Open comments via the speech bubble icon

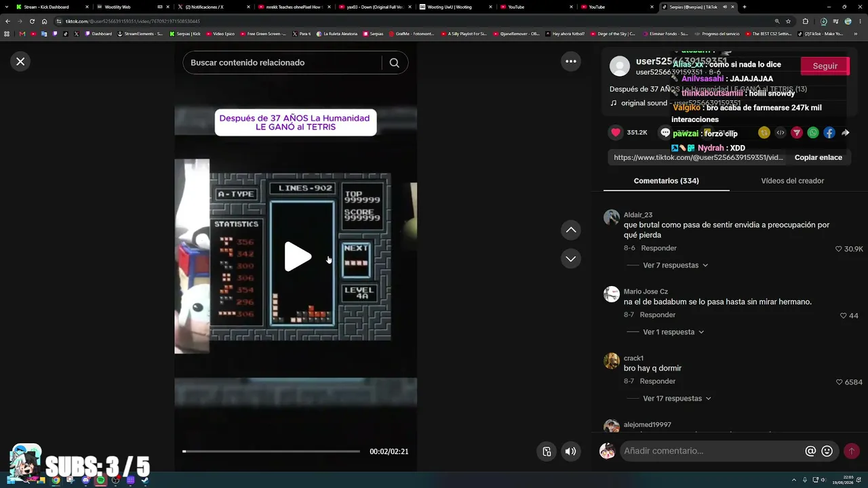tap(665, 133)
